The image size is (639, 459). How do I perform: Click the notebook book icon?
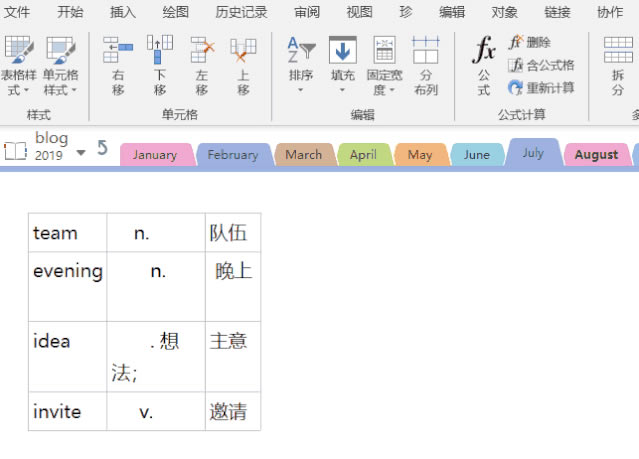[15, 151]
